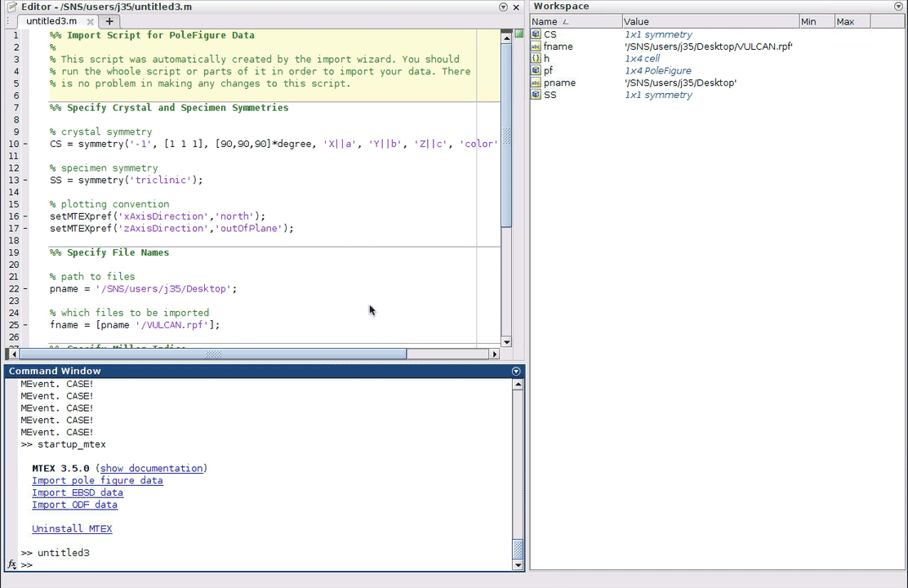The width and height of the screenshot is (908, 588).
Task: Toggle breakpoint on line 22 margin
Action: (25, 289)
